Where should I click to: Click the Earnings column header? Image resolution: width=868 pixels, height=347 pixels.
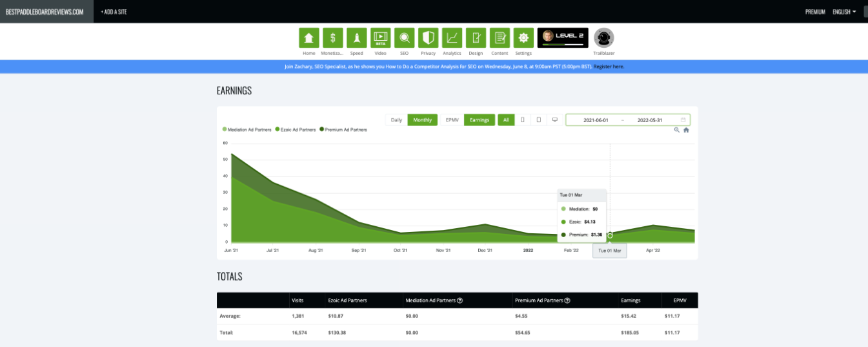pos(631,300)
